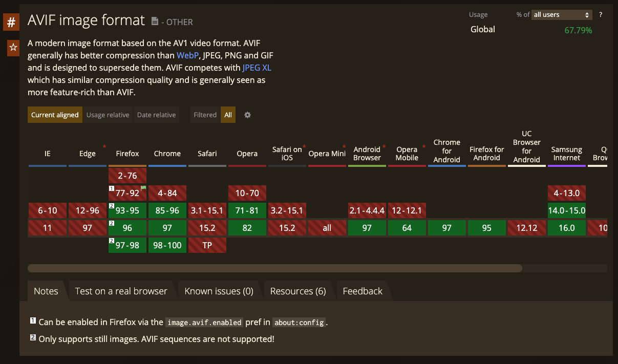
Task: Select the UC Browser 12.12 cell
Action: [527, 228]
